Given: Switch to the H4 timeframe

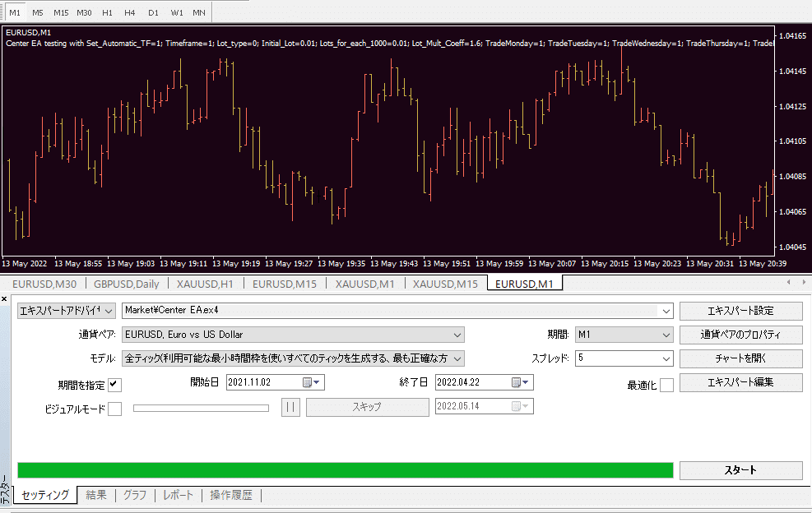Looking at the screenshot, I should tap(129, 12).
